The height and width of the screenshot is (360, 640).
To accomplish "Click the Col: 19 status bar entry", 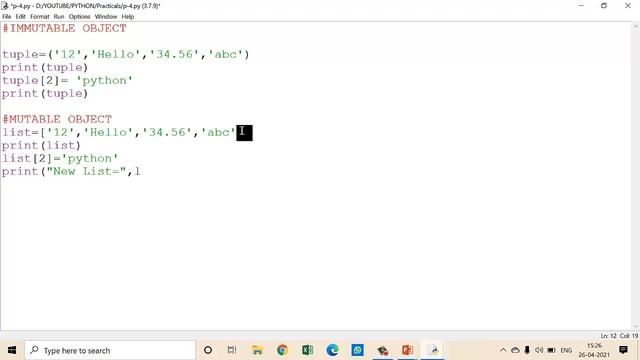I will coord(629,336).
